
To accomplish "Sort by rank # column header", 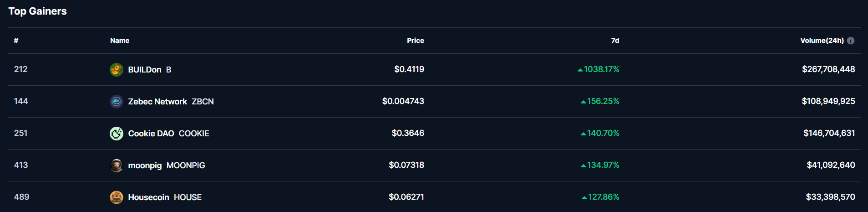I will point(16,41).
